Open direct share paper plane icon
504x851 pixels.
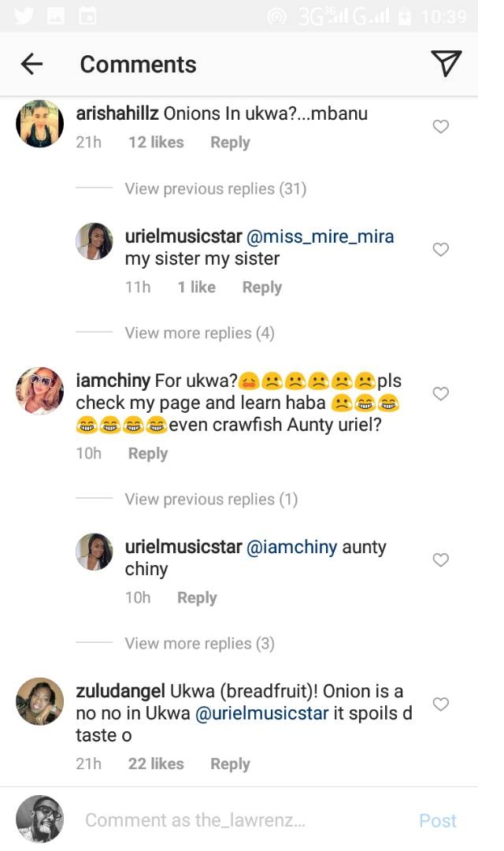(x=447, y=64)
